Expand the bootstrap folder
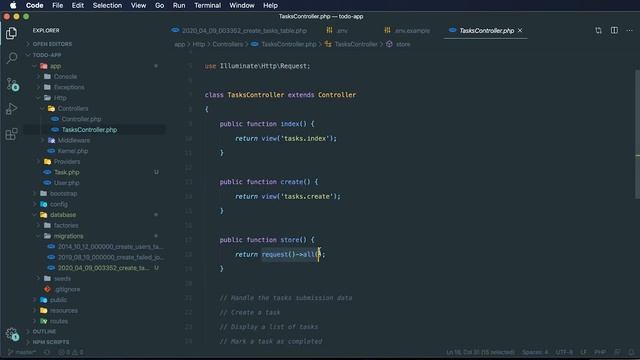The image size is (640, 360). pyautogui.click(x=63, y=193)
